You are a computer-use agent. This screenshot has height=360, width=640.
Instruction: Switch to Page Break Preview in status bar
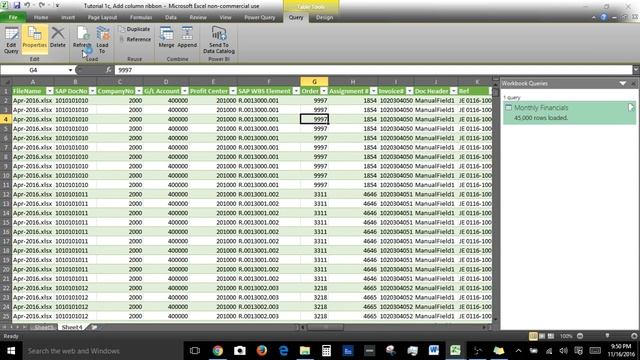point(551,336)
